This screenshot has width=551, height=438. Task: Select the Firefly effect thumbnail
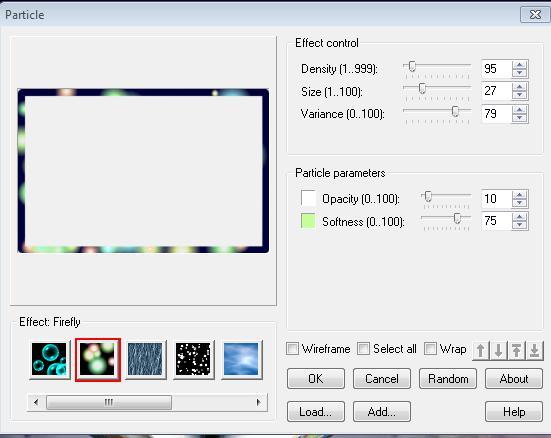click(x=98, y=359)
